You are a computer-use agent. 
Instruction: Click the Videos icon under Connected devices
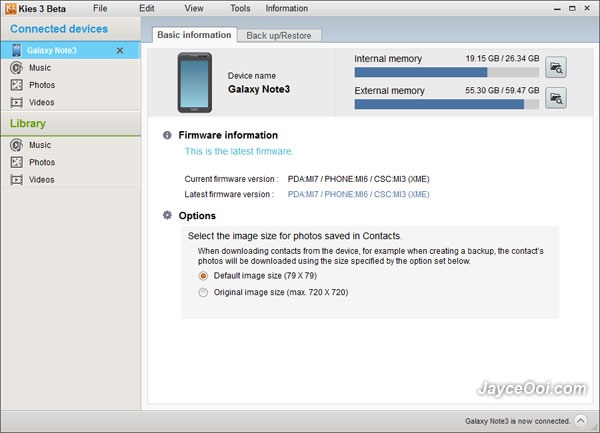click(x=16, y=103)
